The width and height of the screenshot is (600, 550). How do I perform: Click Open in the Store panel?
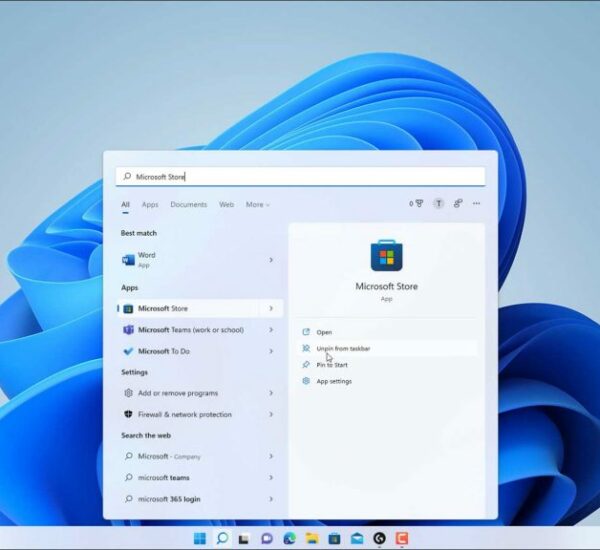click(x=386, y=332)
